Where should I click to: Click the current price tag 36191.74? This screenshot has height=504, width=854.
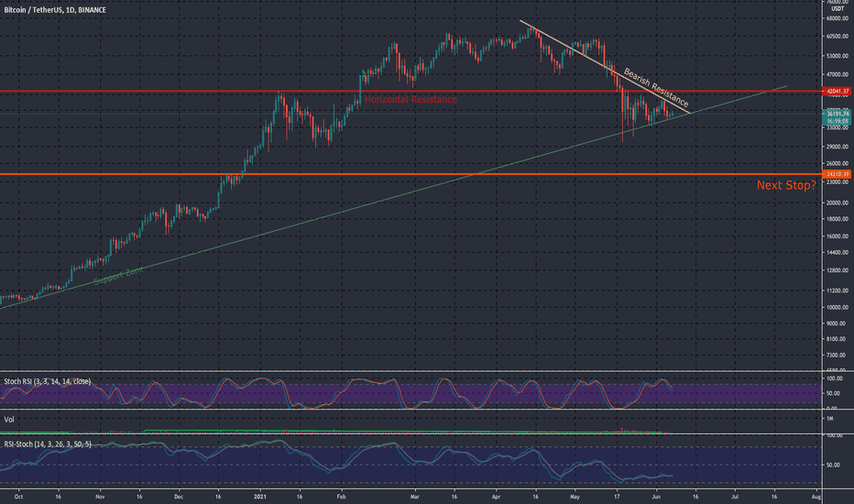coord(838,114)
